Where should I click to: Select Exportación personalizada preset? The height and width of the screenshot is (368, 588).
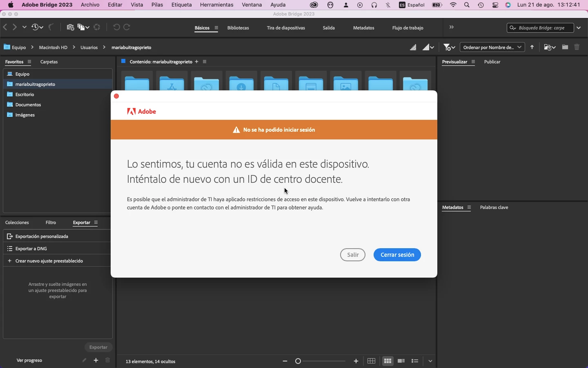pyautogui.click(x=57, y=237)
